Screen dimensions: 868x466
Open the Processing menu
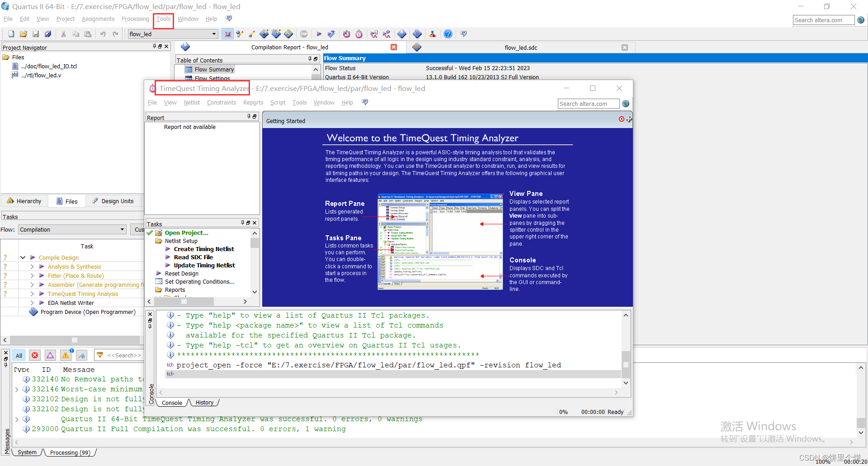coord(135,19)
